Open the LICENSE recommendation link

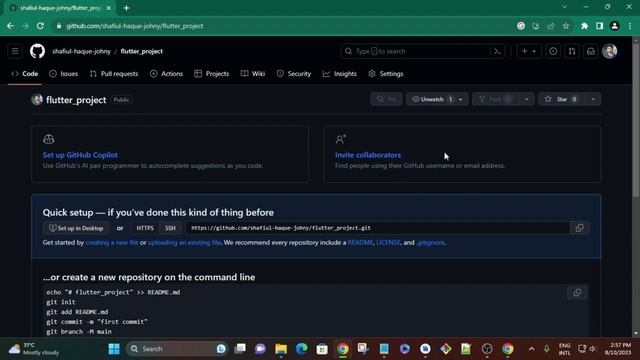(x=388, y=242)
